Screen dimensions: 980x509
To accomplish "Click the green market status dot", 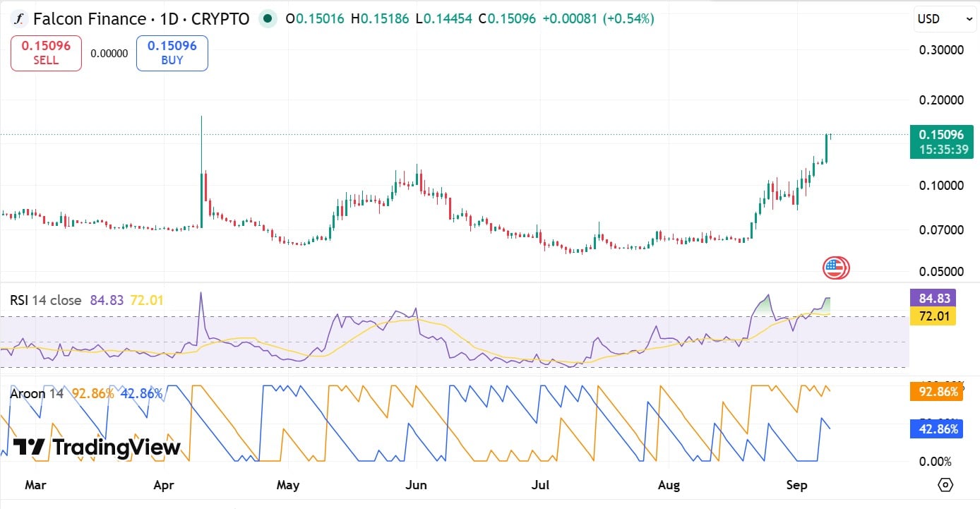I will pyautogui.click(x=266, y=19).
